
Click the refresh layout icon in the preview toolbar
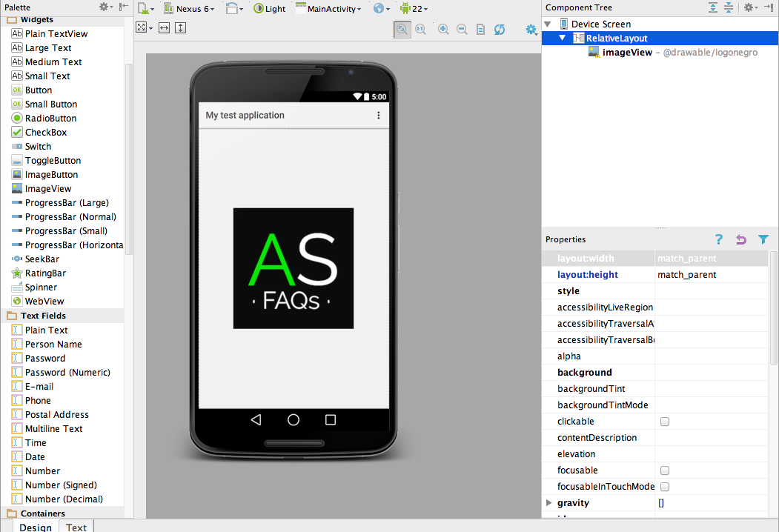click(499, 29)
